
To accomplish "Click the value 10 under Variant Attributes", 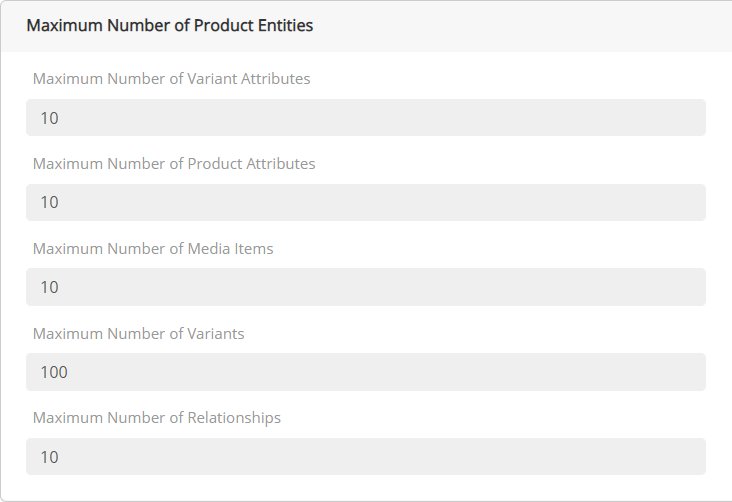I will pyautogui.click(x=49, y=118).
